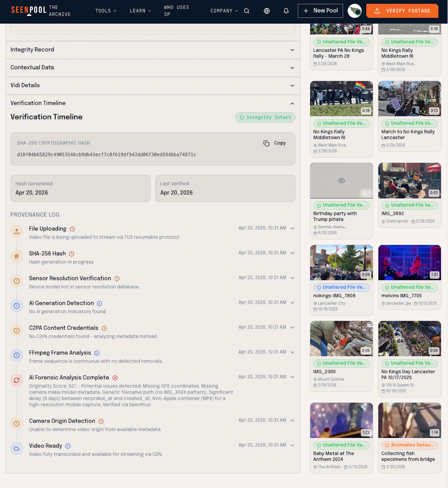This screenshot has width=448, height=488.
Task: Click the Last Verified Apr 20, 2026 date
Action: (x=176, y=193)
